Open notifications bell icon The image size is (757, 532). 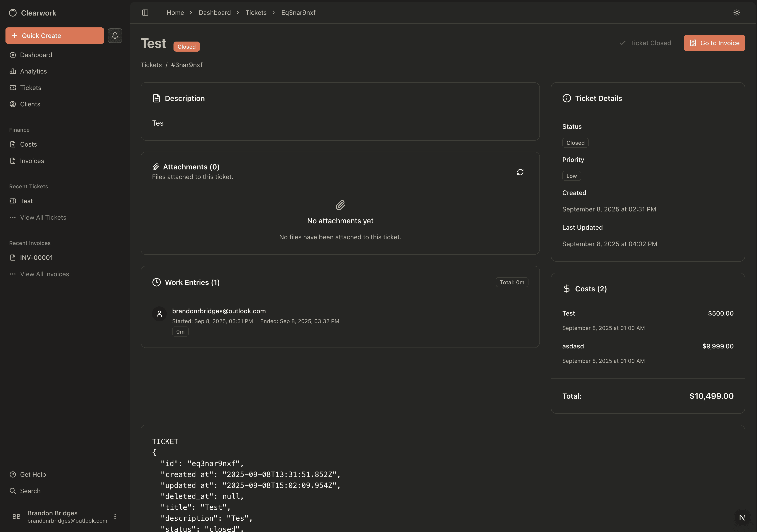pyautogui.click(x=115, y=36)
